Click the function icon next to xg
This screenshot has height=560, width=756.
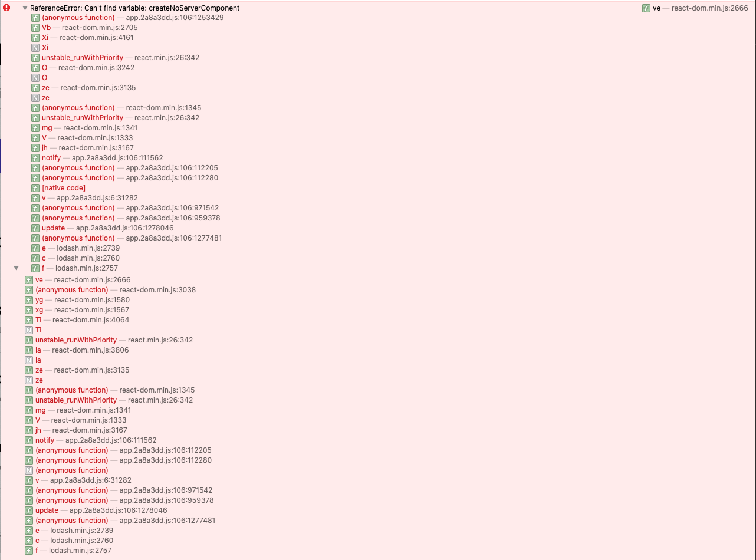(x=29, y=310)
